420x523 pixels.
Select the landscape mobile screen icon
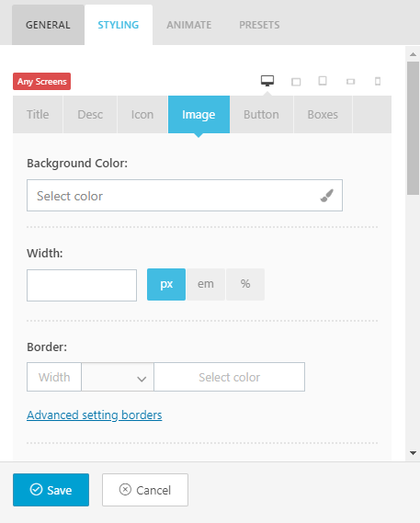click(x=350, y=82)
